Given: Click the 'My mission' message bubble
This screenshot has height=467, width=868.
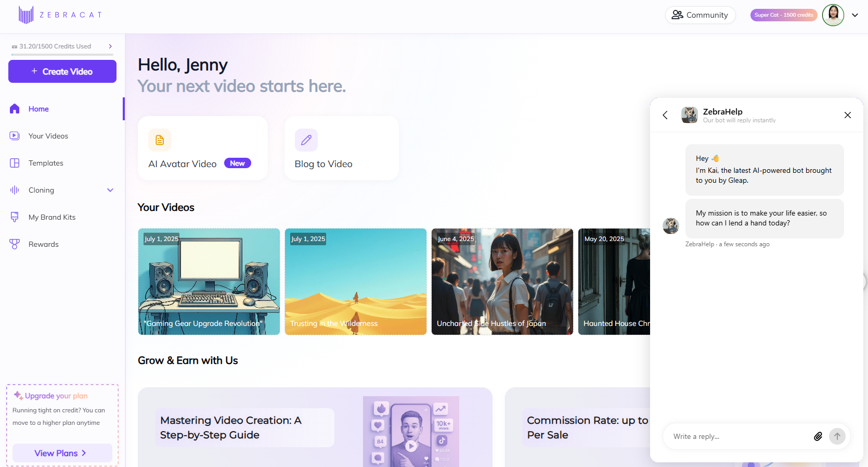Looking at the screenshot, I should (765, 219).
